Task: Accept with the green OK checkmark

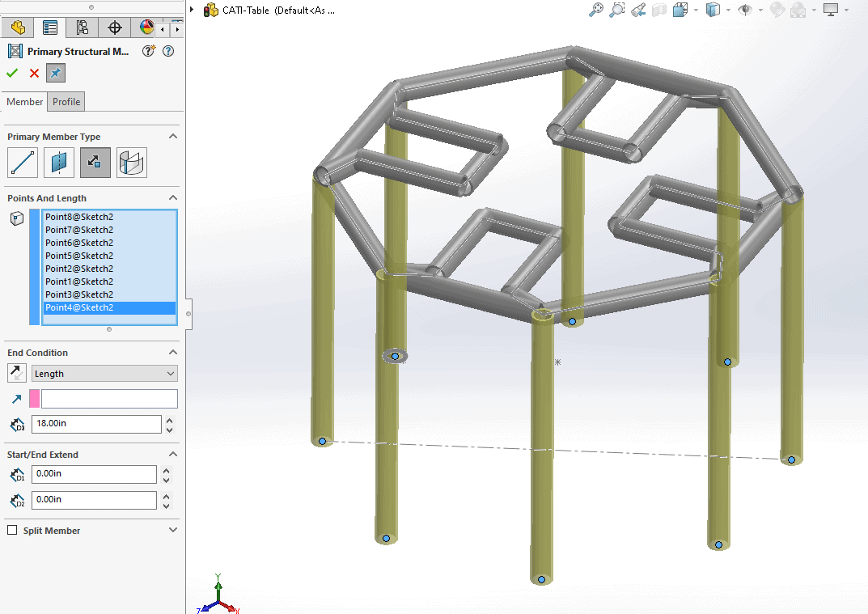Action: pos(12,73)
